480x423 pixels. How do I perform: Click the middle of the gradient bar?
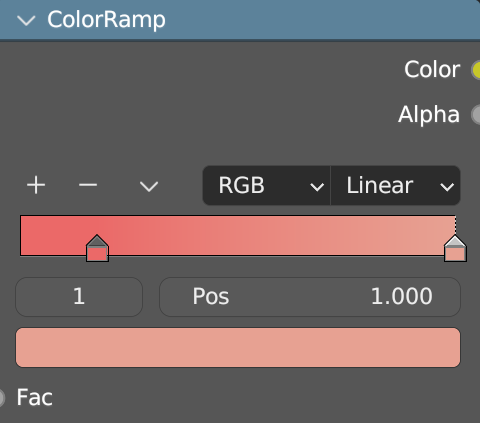tap(238, 236)
